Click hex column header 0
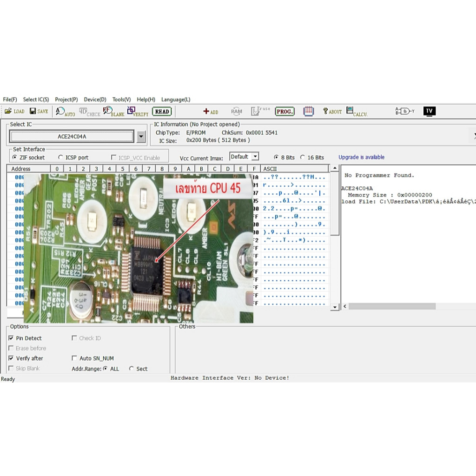Viewport: 476px width, 476px height. tap(57, 168)
